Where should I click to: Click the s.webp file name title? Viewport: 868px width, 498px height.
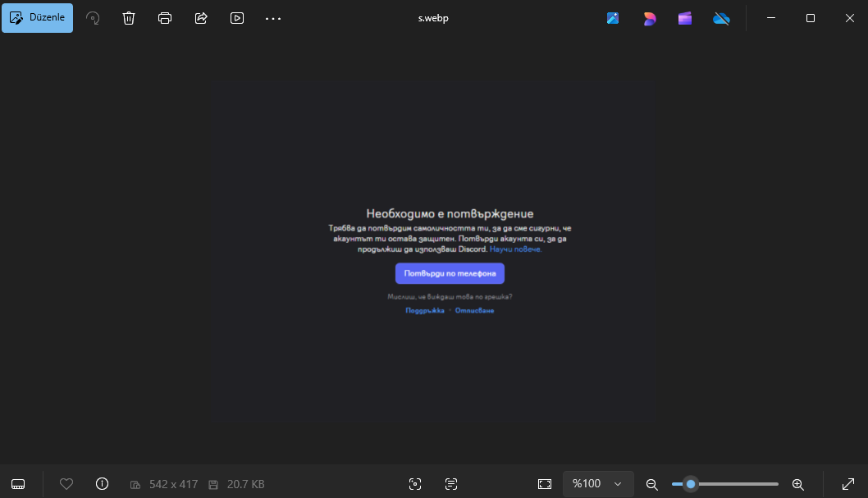click(x=433, y=18)
